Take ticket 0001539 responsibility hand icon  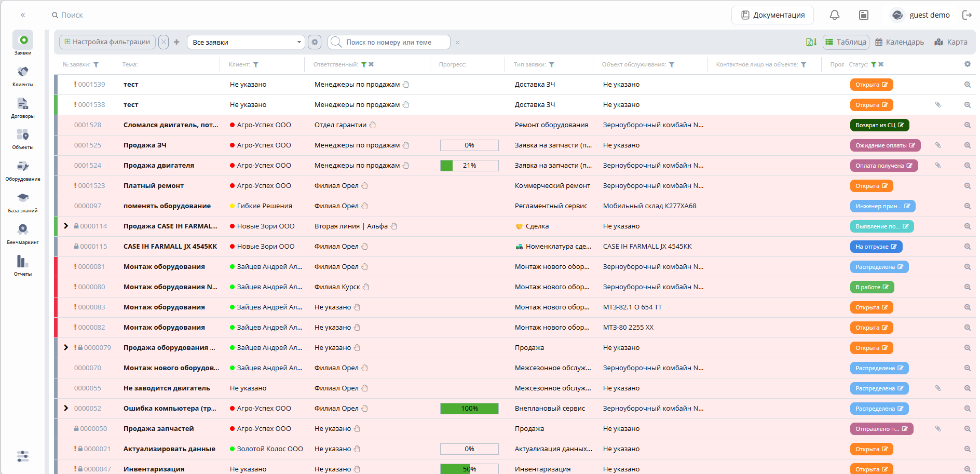[406, 85]
